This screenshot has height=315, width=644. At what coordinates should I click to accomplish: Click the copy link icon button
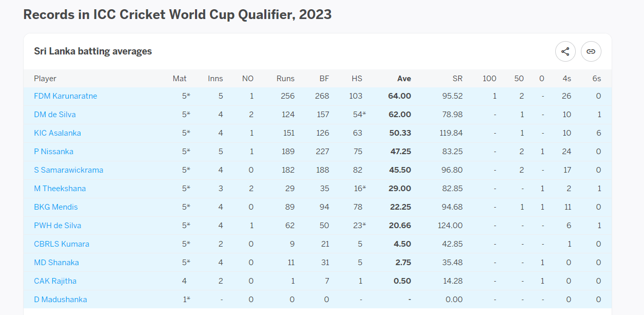pos(591,51)
